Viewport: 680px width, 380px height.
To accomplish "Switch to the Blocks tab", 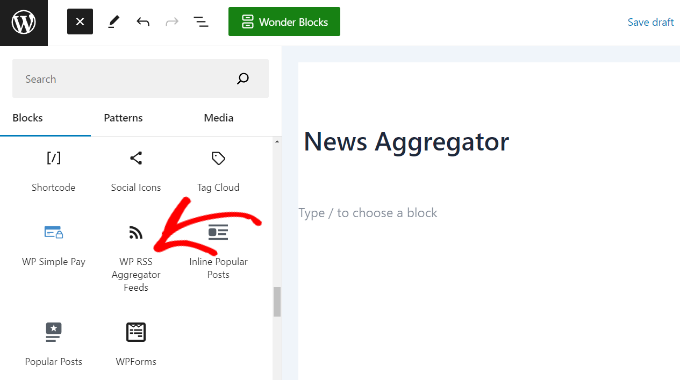I will [x=28, y=118].
